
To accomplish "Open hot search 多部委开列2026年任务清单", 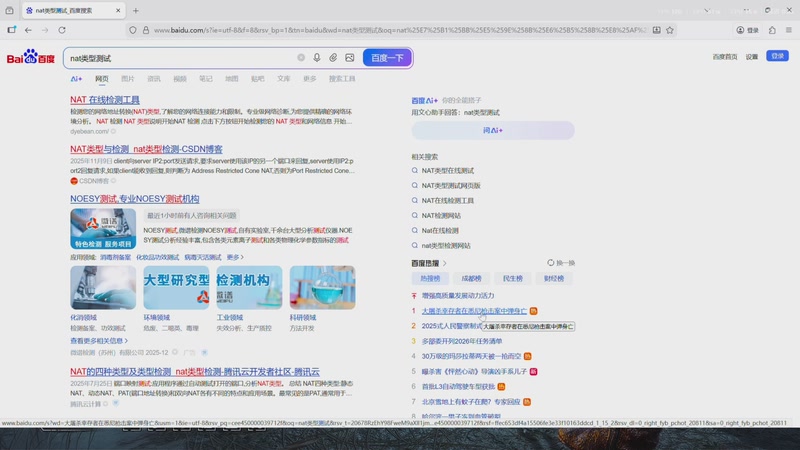I will click(462, 341).
